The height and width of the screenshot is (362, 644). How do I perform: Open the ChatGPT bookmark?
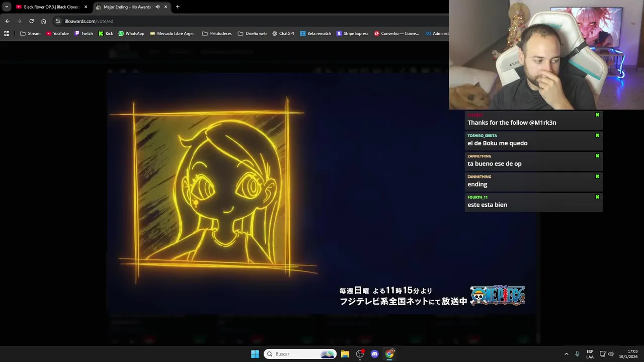tap(283, 34)
